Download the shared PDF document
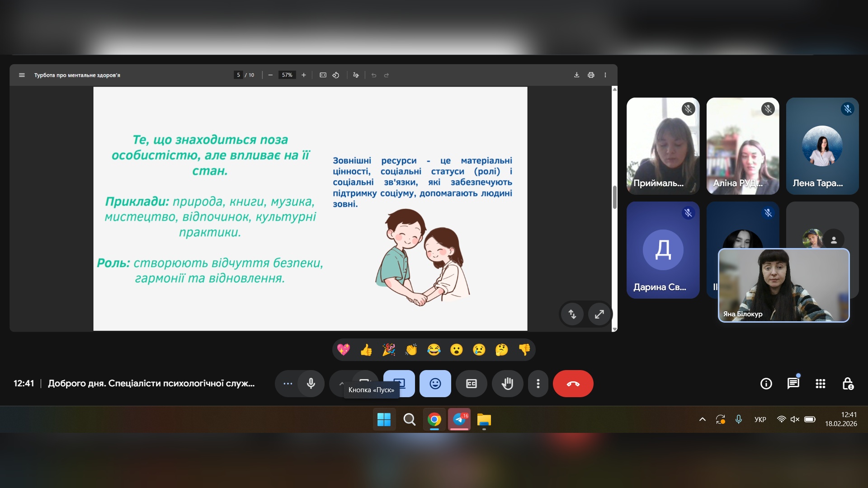This screenshot has height=488, width=868. pyautogui.click(x=576, y=75)
